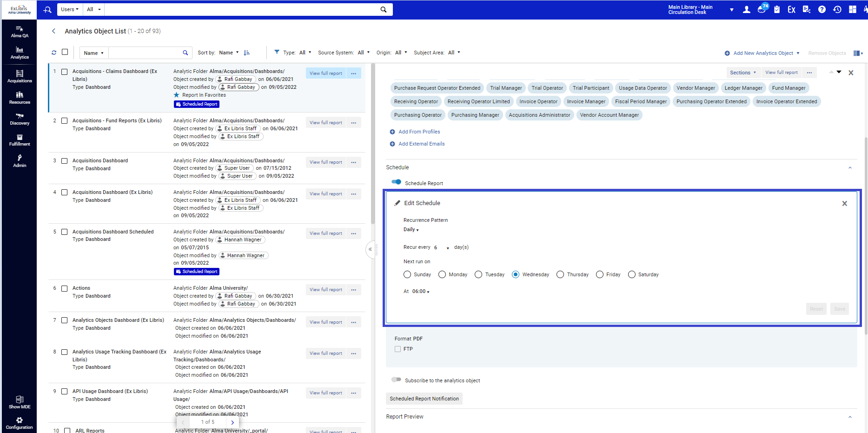Close the details side panel
The image size is (868, 433).
[851, 73]
